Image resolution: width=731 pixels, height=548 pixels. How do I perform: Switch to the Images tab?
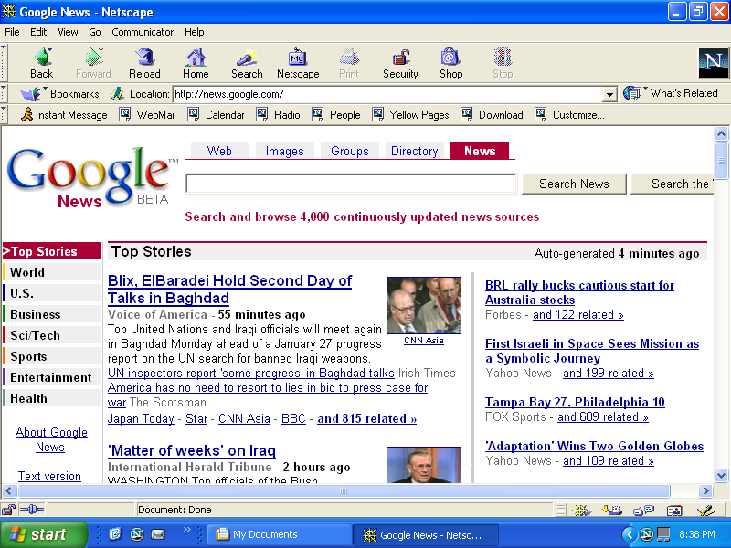284,151
